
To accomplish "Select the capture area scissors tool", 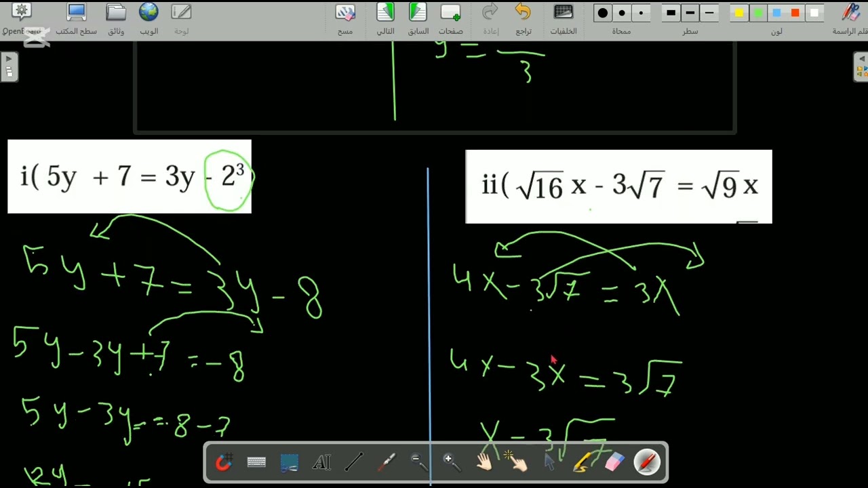I will pos(289,462).
